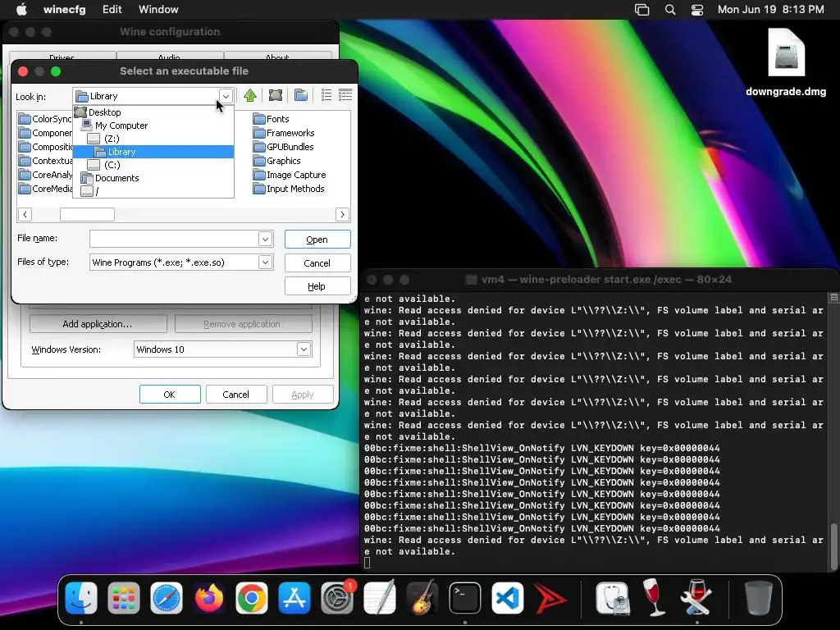Click into the File name field

point(174,239)
